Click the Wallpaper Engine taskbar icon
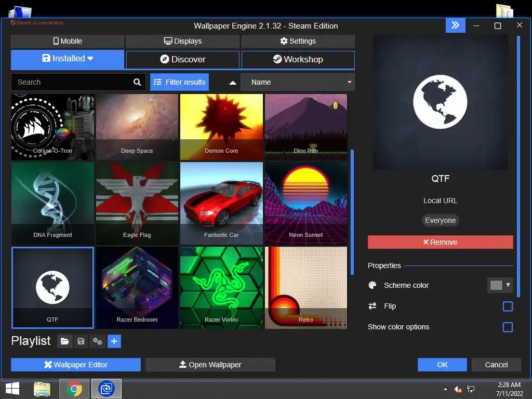532x399 pixels. click(x=107, y=389)
